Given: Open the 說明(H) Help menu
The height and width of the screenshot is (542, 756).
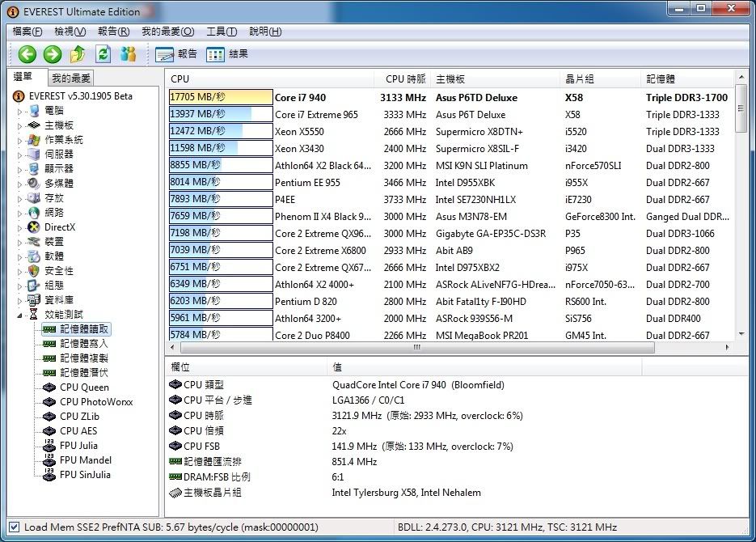Looking at the screenshot, I should point(265,32).
